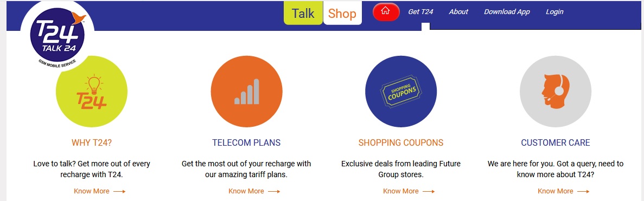Open the TELECOM PLANS heading
Image resolution: width=644 pixels, height=201 pixels.
246,142
